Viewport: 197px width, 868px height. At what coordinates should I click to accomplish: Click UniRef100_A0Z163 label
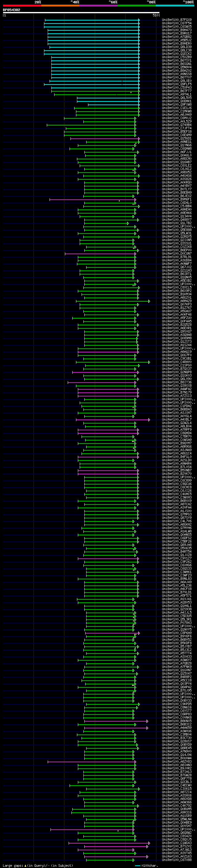(177, 856)
